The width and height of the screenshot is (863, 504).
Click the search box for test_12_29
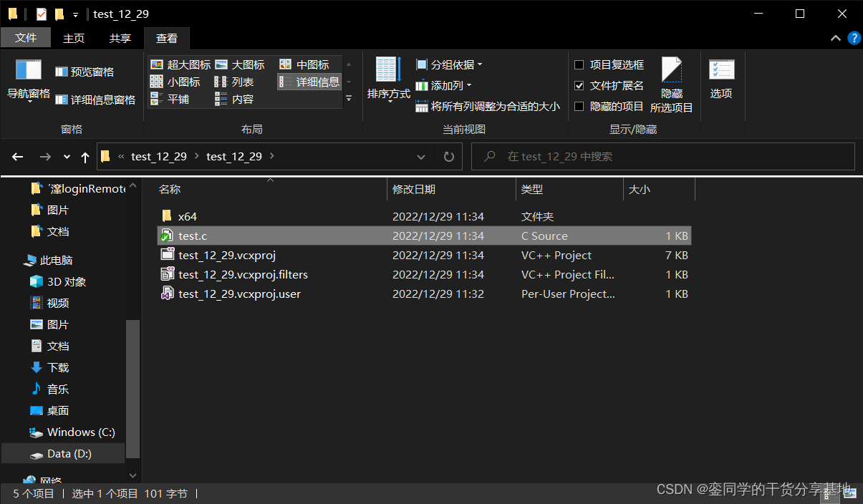(x=663, y=156)
